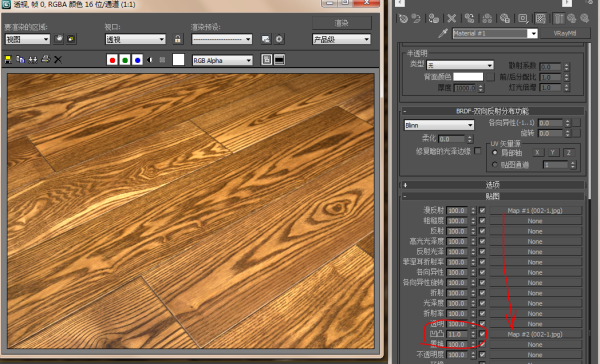
Task: Click the go forward to sibling icon
Action: 585,18
